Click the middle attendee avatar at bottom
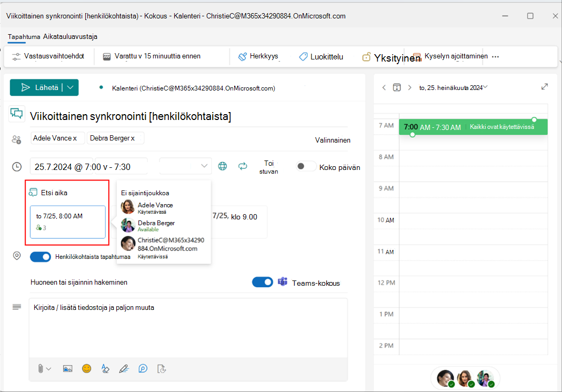Image resolution: width=562 pixels, height=392 pixels. pos(465,378)
